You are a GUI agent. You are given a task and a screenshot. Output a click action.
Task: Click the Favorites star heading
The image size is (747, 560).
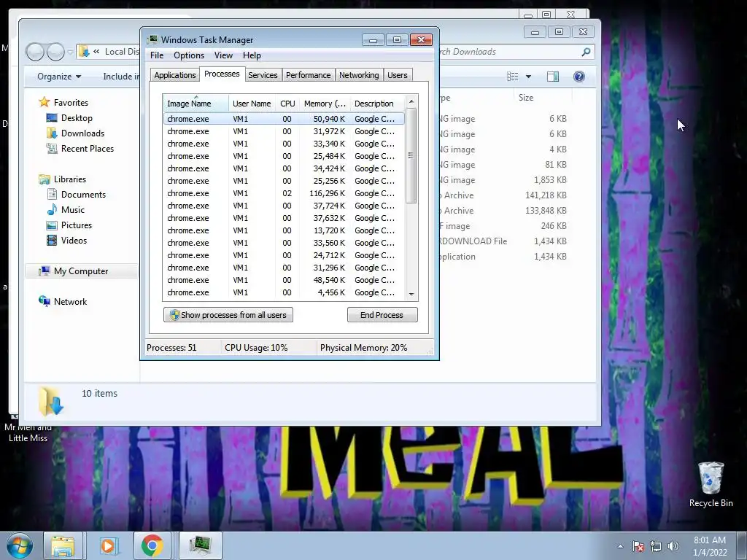tap(63, 102)
